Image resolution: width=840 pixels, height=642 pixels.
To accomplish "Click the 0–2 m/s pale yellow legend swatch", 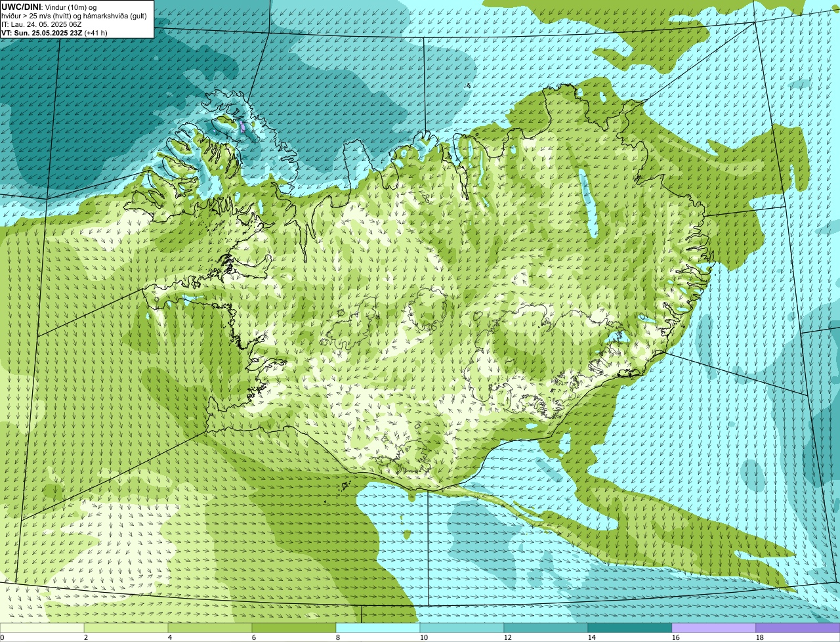I will click(x=42, y=628).
